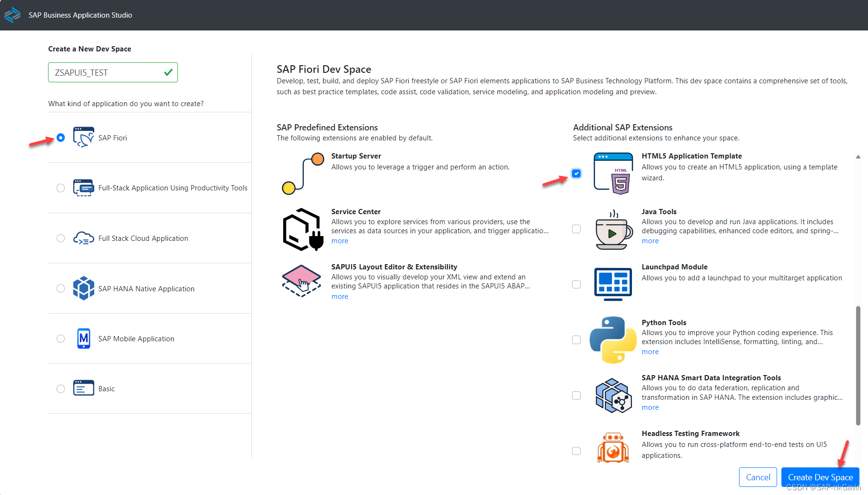
Task: Select Full-Stack Application Using Productivity Tools radio
Action: pyautogui.click(x=60, y=188)
